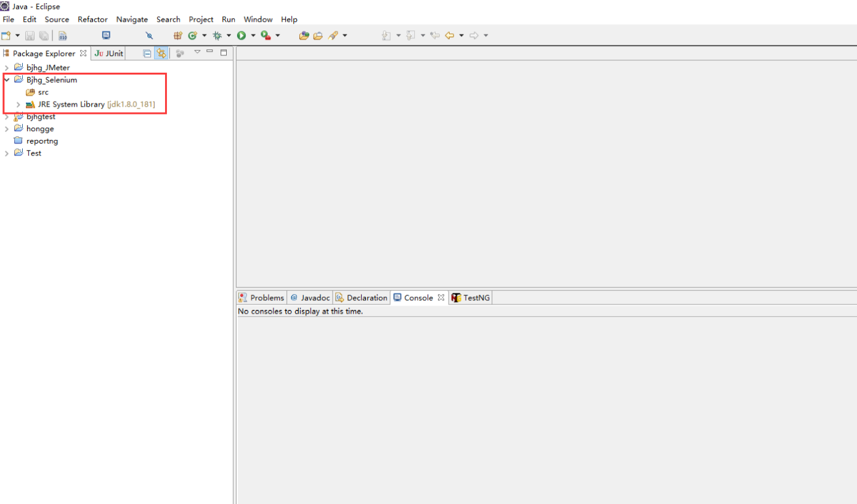Click the Run External Tools icon

click(266, 36)
